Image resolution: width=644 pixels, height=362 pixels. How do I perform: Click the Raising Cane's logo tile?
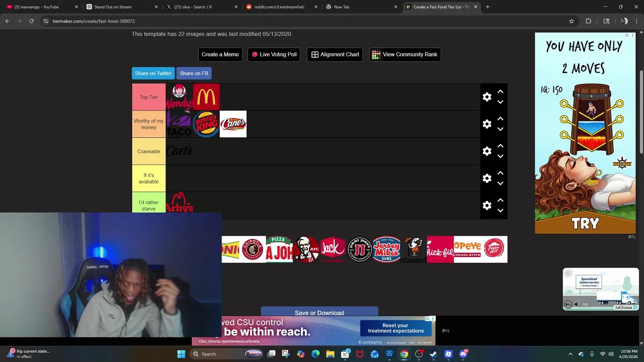pos(233,124)
